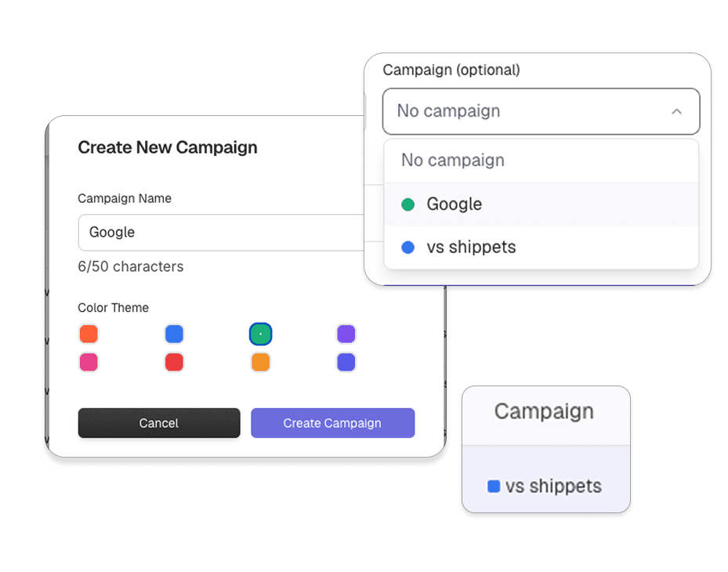Select the blue color theme swatch
Screen dimensions: 728x572
174,334
